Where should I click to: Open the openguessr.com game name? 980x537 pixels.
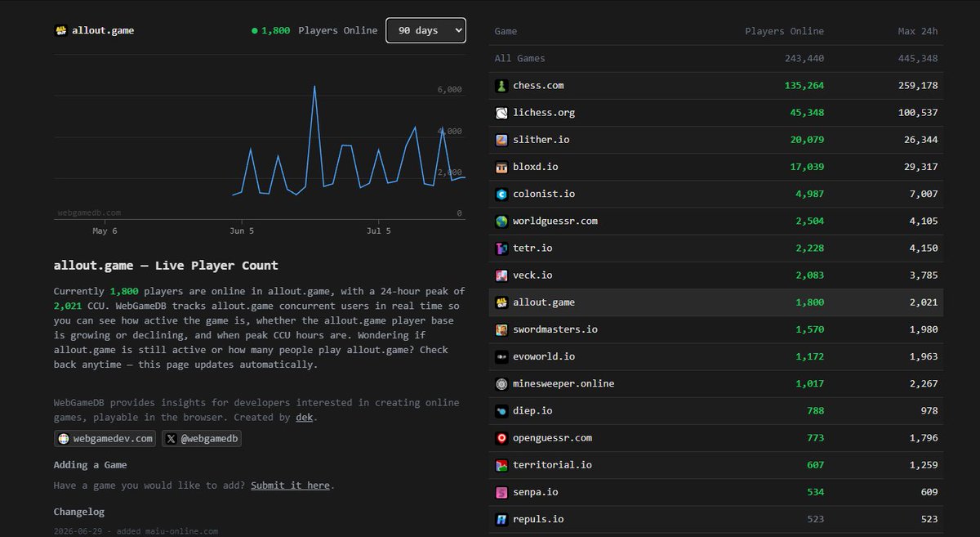pyautogui.click(x=553, y=438)
